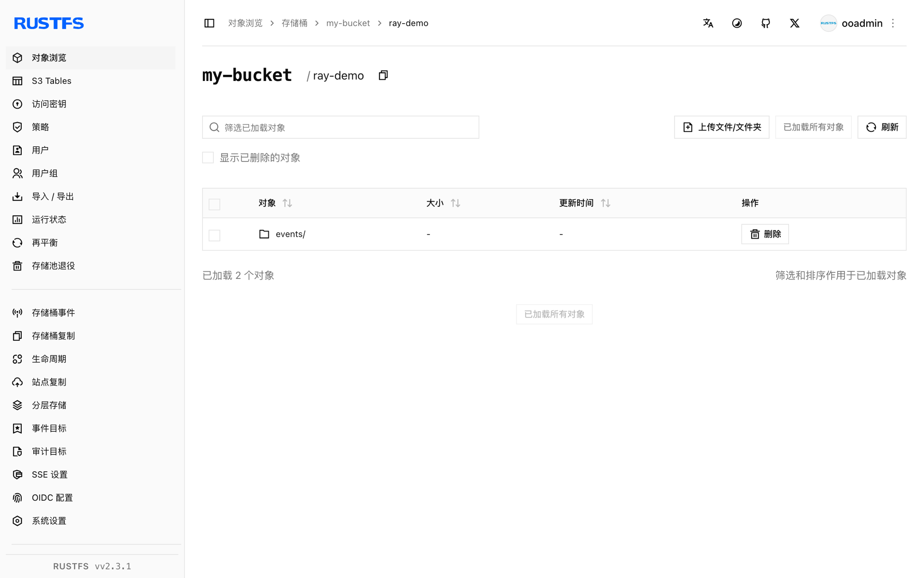Image resolution: width=924 pixels, height=578 pixels.
Task: Toggle dark mode theme icon
Action: 737,23
